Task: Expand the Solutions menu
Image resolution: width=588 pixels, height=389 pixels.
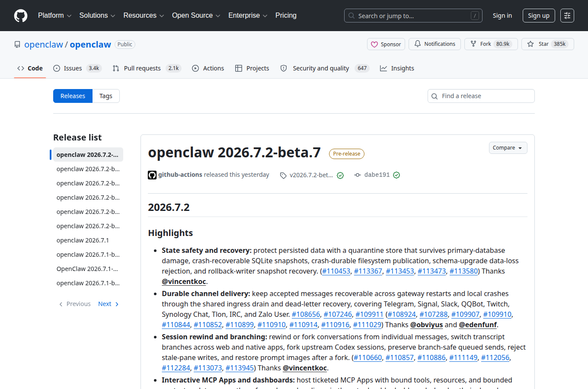Action: [x=97, y=16]
